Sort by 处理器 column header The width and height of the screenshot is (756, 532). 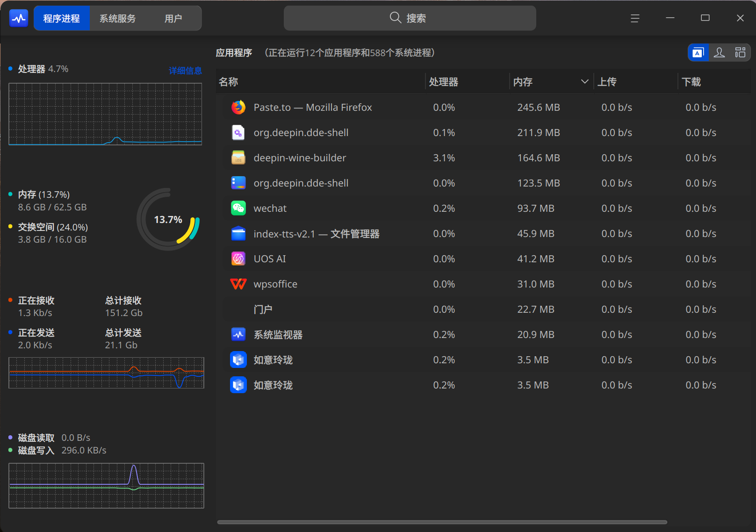(x=467, y=82)
